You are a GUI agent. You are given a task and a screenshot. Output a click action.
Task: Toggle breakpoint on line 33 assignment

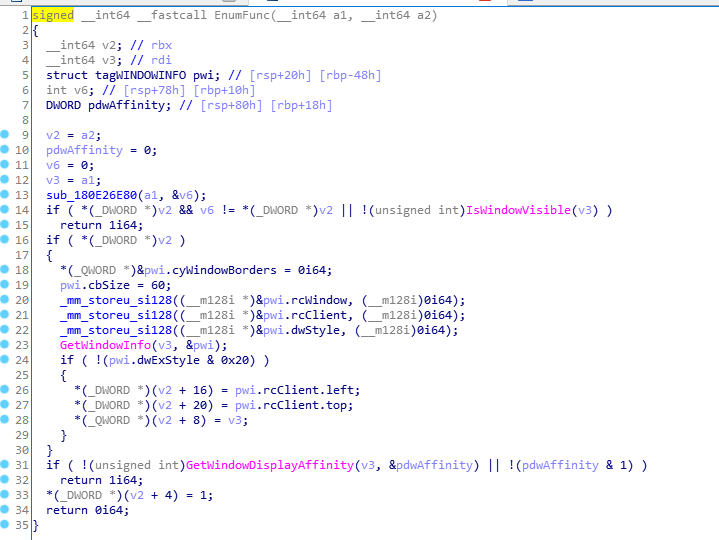(x=6, y=494)
